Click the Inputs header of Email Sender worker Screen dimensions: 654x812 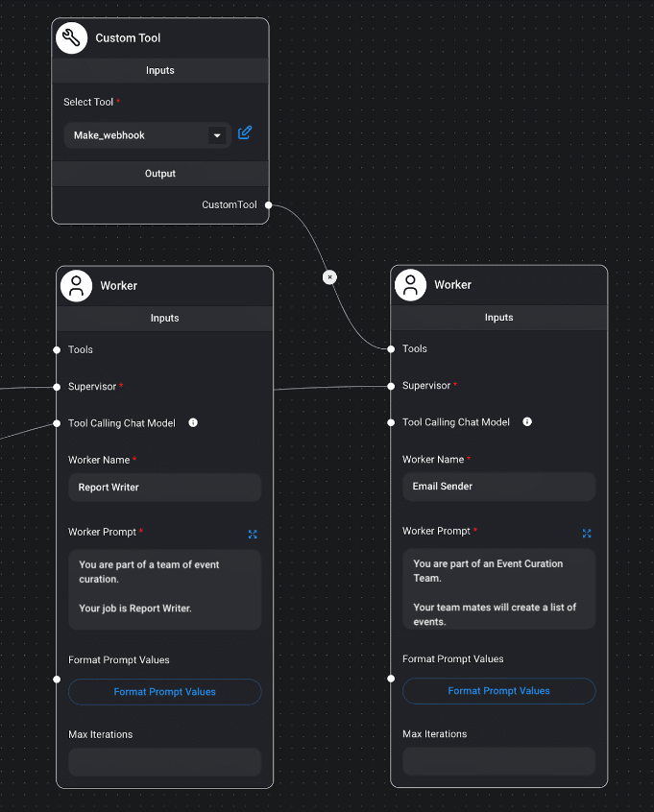[x=499, y=318]
